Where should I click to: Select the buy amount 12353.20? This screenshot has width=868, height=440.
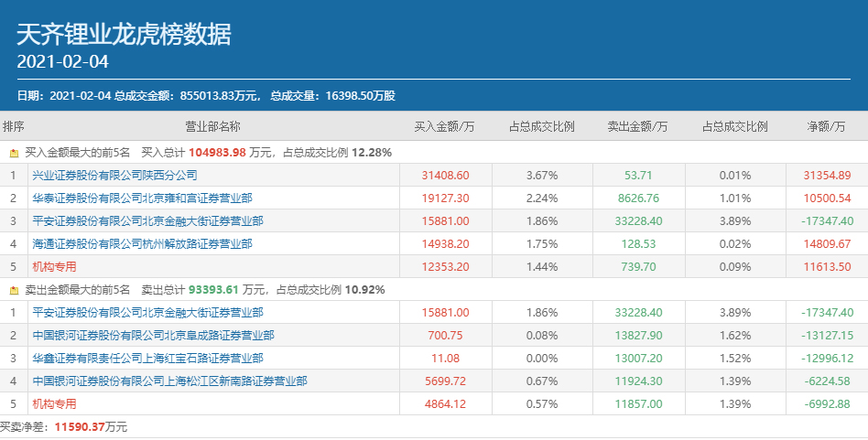coord(445,266)
